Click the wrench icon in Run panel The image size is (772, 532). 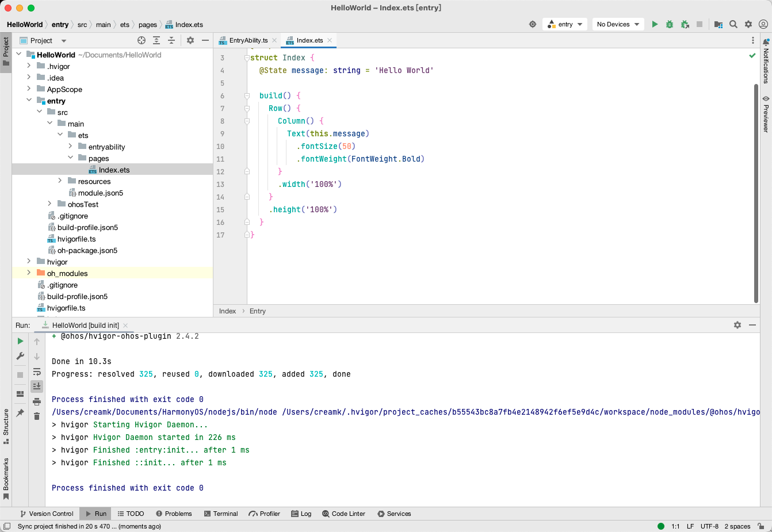tap(20, 356)
